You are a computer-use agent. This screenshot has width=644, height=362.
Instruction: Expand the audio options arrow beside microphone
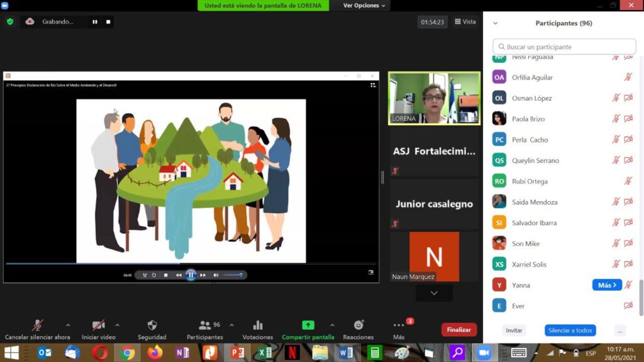click(x=68, y=326)
